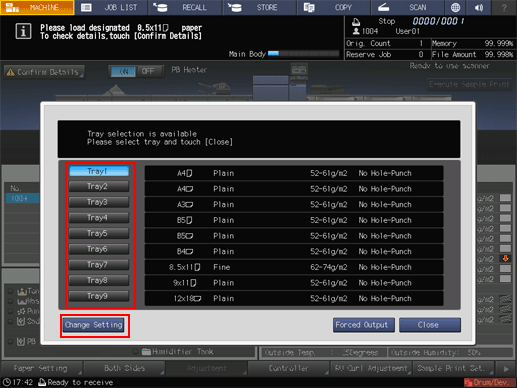Image resolution: width=517 pixels, height=388 pixels.
Task: Click the Change Setting button
Action: (x=94, y=325)
